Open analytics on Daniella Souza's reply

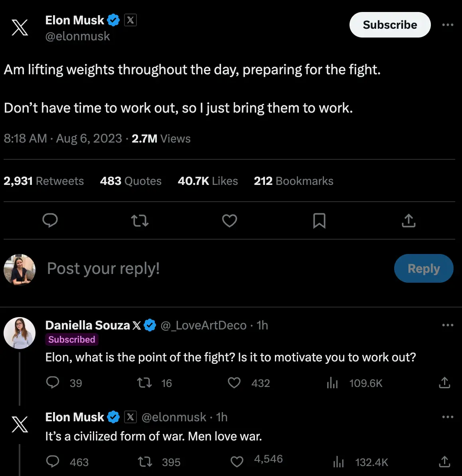coord(332,383)
